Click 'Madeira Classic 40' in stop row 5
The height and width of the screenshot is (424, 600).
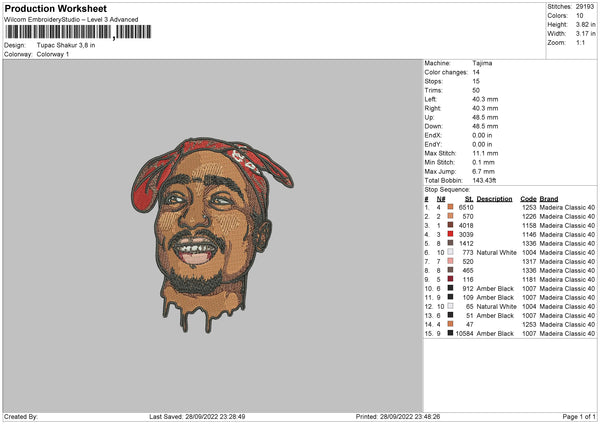click(x=567, y=244)
